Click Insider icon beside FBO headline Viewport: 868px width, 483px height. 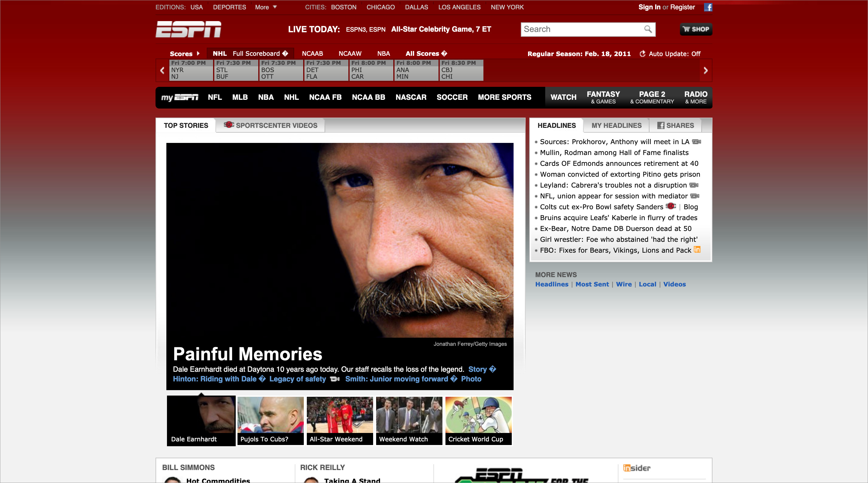pyautogui.click(x=697, y=250)
